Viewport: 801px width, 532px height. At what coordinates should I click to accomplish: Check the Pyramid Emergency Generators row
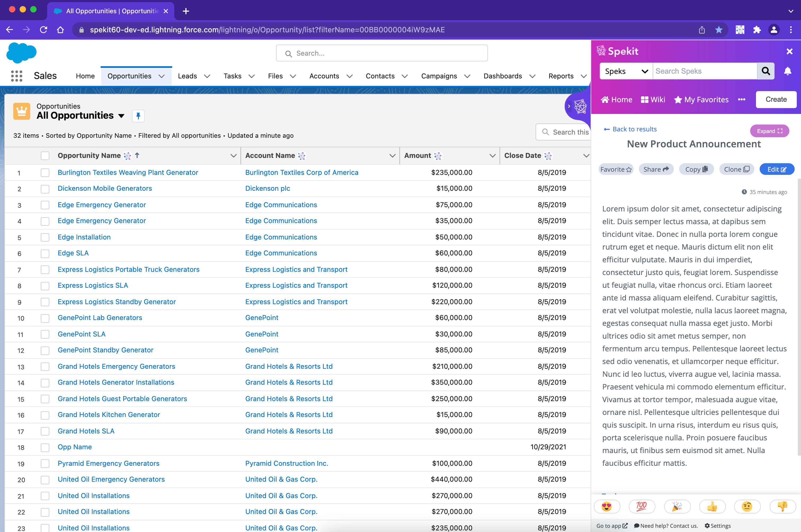tap(45, 463)
